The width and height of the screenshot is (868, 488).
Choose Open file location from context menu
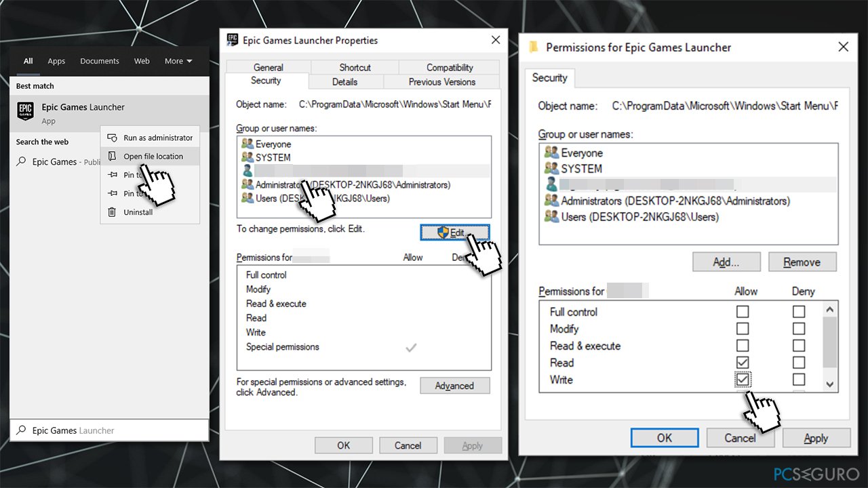(x=151, y=157)
